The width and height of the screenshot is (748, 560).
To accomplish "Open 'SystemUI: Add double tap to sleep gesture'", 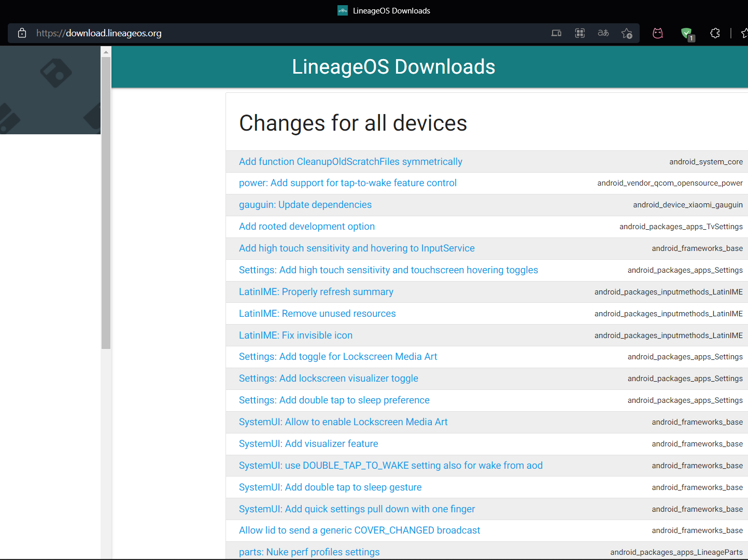I will 330,487.
